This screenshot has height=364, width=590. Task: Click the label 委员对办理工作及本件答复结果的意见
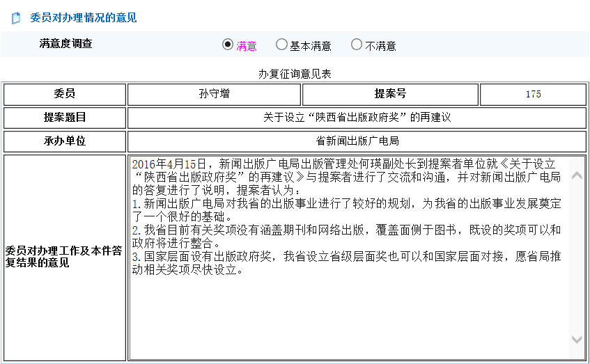pyautogui.click(x=64, y=256)
